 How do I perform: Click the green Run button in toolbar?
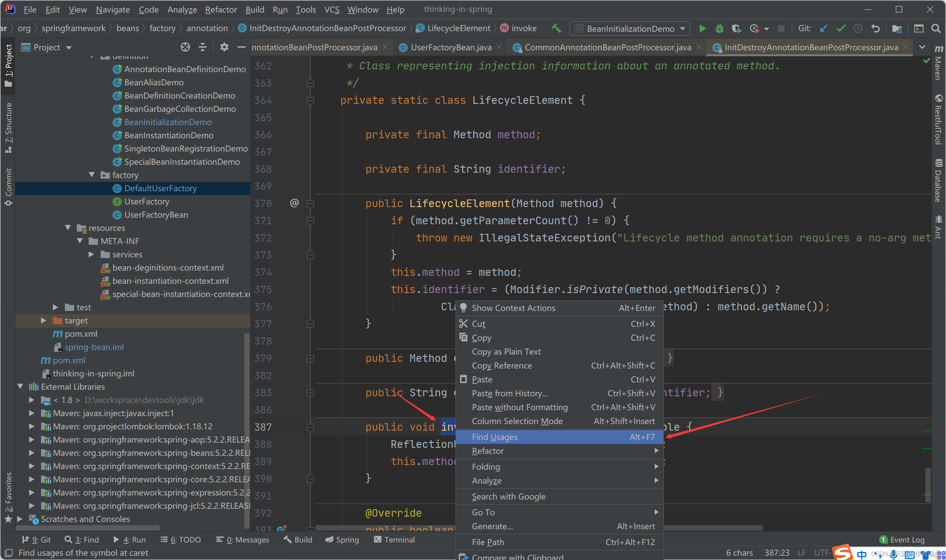[702, 29]
